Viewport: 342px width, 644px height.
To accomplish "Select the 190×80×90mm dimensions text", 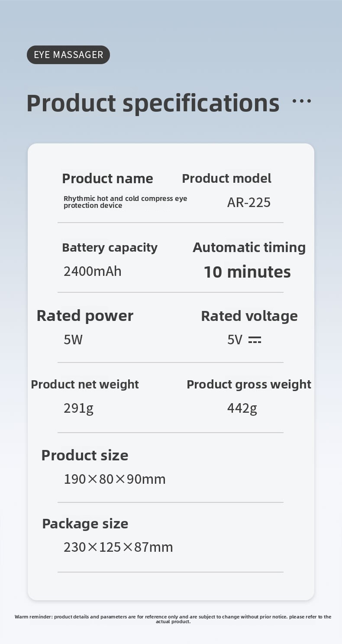I will point(115,479).
